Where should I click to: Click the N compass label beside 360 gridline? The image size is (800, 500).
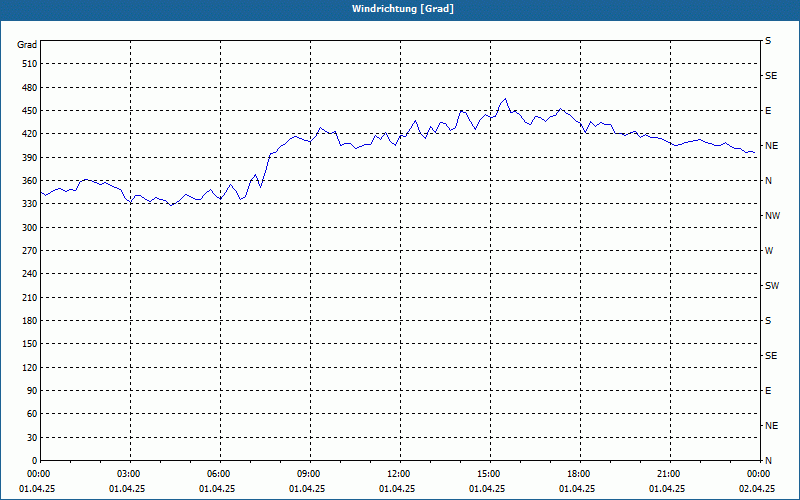(768, 181)
